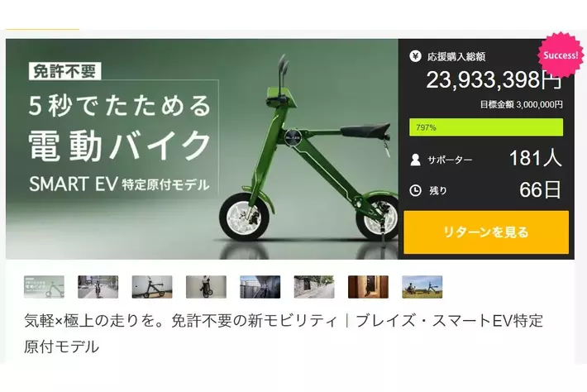Screen dimensions: 587x392
Task: Open the project title 気軽×極上の走りを link
Action: [x=284, y=333]
